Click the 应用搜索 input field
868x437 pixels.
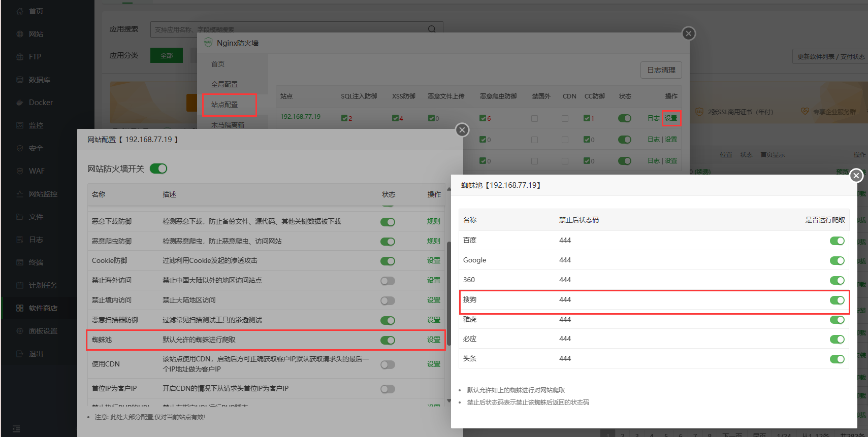297,29
